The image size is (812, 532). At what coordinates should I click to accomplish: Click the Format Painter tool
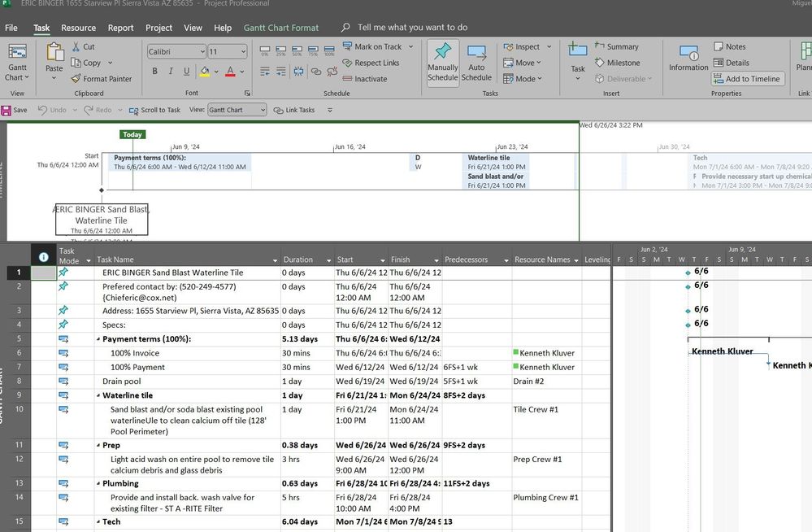tap(101, 79)
